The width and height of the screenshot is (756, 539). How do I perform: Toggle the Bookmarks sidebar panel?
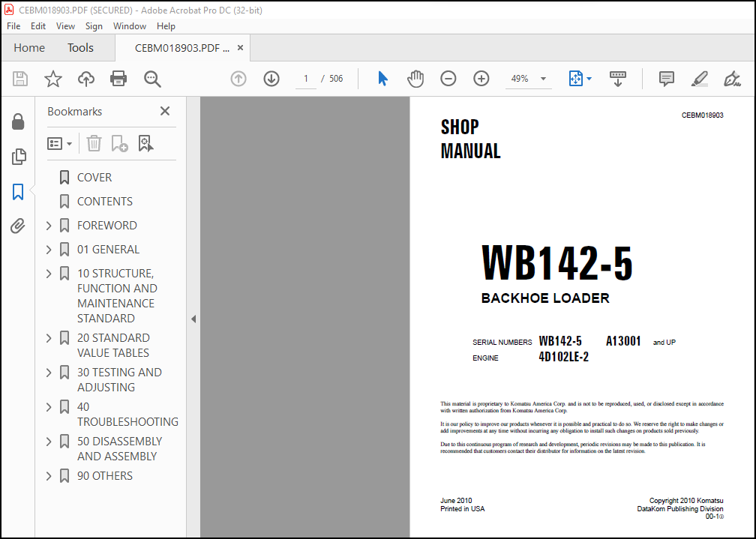tap(18, 191)
